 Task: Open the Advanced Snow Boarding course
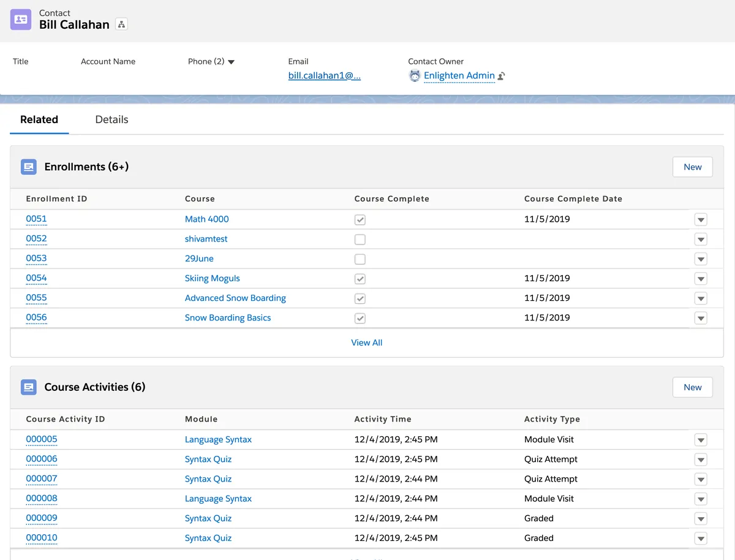(x=235, y=298)
